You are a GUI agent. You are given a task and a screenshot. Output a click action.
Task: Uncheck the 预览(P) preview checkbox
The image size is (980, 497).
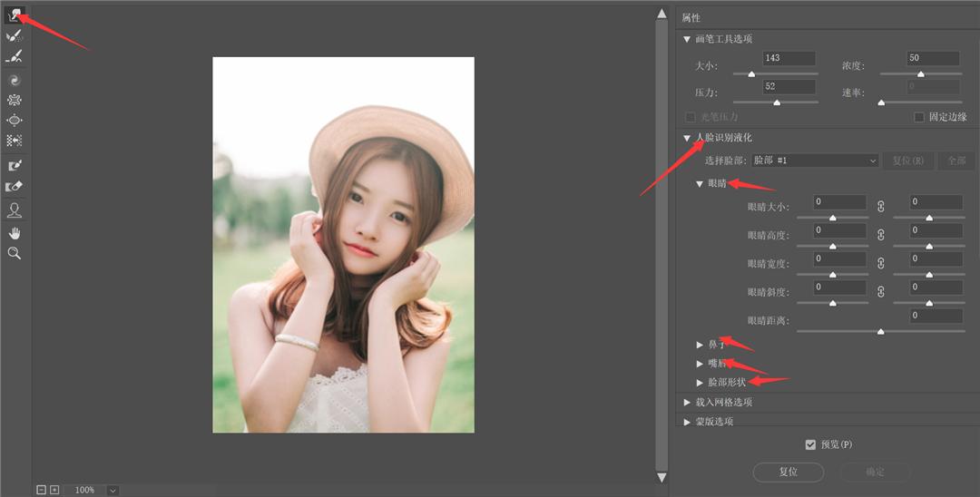coord(810,444)
